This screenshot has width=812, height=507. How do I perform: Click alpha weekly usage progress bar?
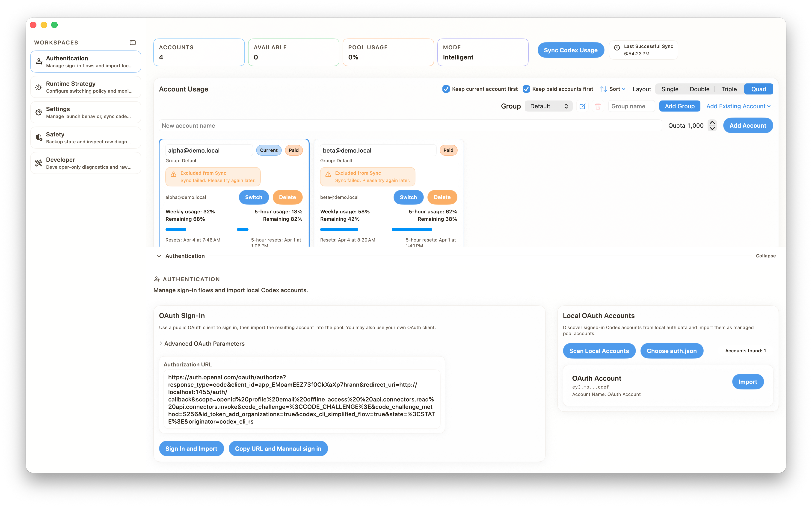(176, 230)
